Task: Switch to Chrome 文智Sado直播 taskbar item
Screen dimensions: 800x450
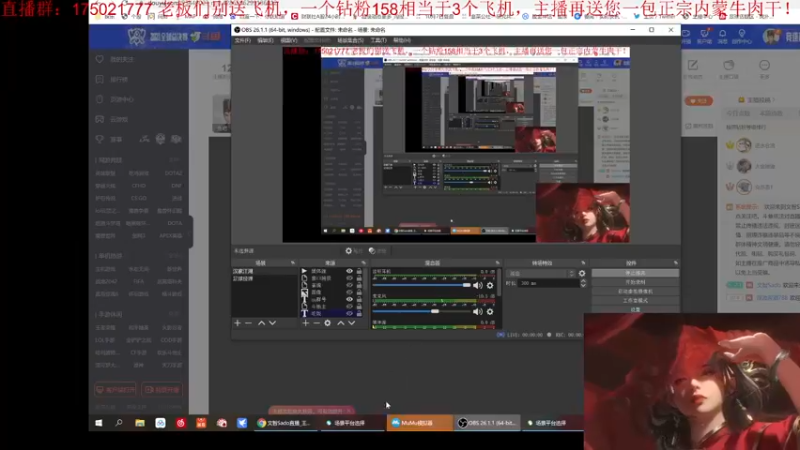Action: coord(286,423)
